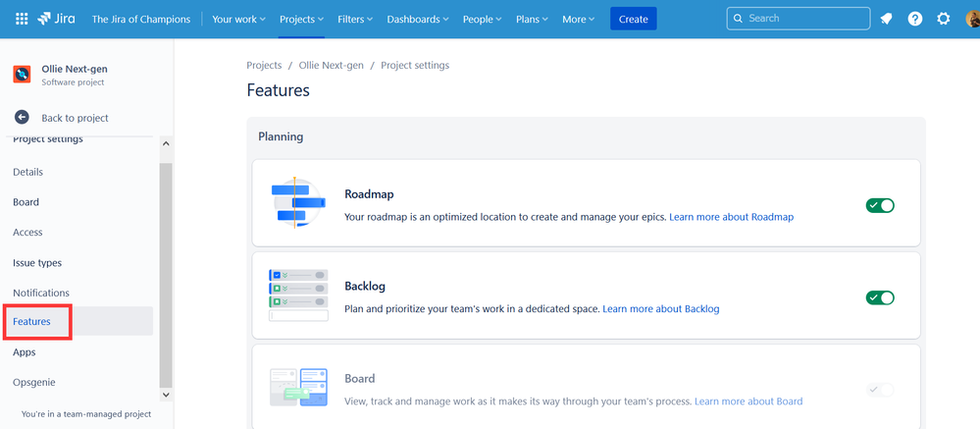Click the magnifier icon in Search
Screen dimensions: 980x429
click(738, 18)
